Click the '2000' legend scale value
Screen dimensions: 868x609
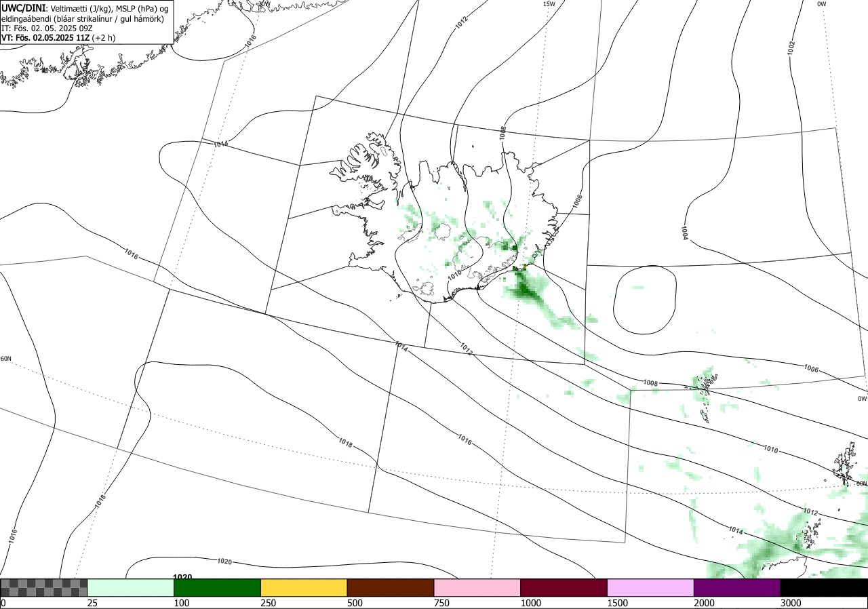(x=705, y=603)
